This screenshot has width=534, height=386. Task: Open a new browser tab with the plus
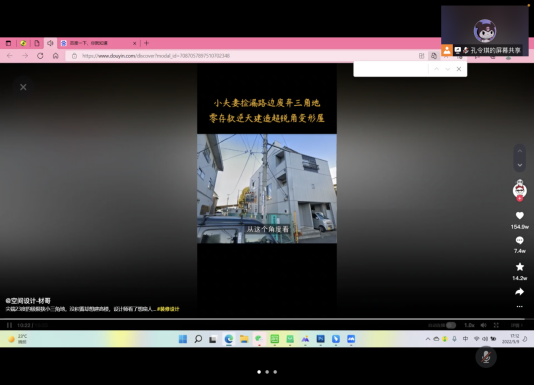[146, 43]
